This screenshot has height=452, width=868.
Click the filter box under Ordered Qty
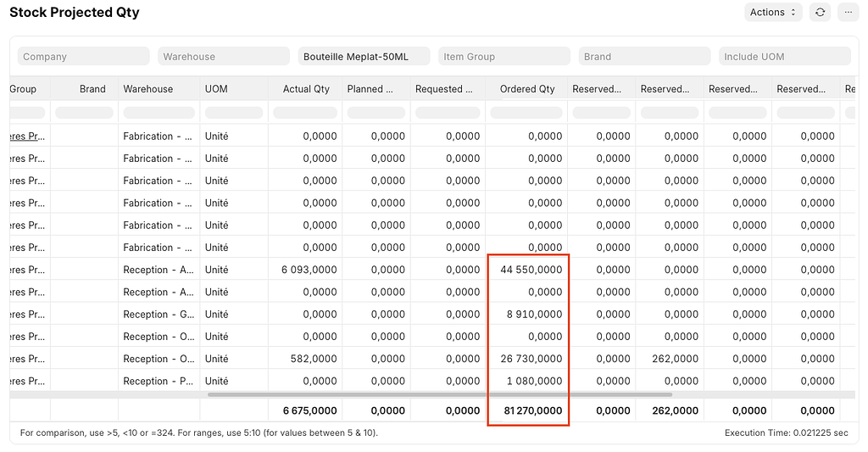tap(526, 113)
